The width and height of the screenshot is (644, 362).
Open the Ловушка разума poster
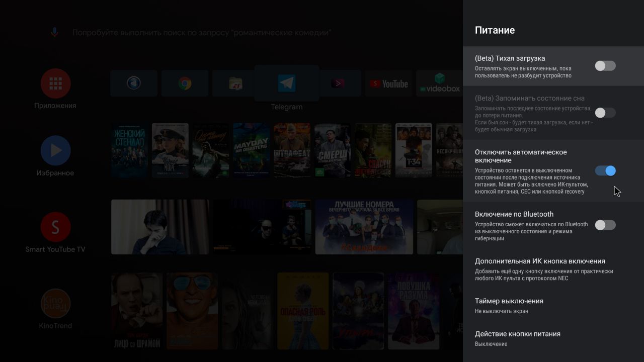414,311
